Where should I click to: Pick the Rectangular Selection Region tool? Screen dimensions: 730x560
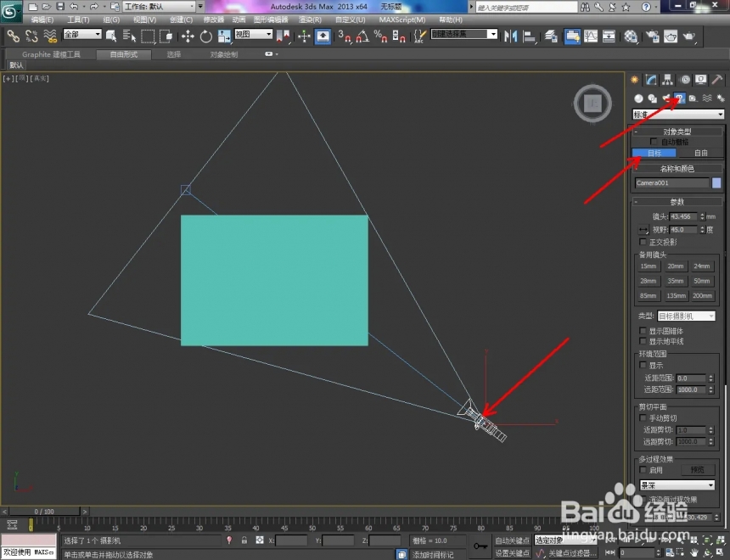point(148,36)
